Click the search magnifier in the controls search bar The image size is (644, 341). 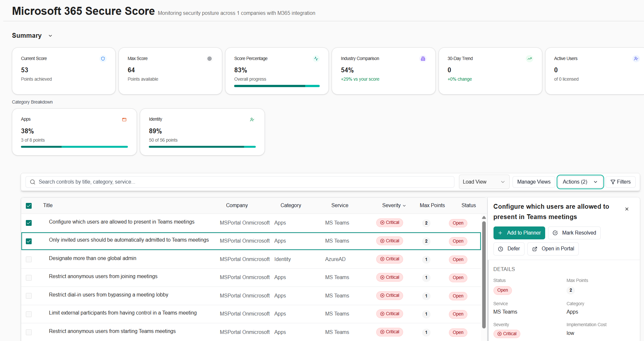coord(32,182)
